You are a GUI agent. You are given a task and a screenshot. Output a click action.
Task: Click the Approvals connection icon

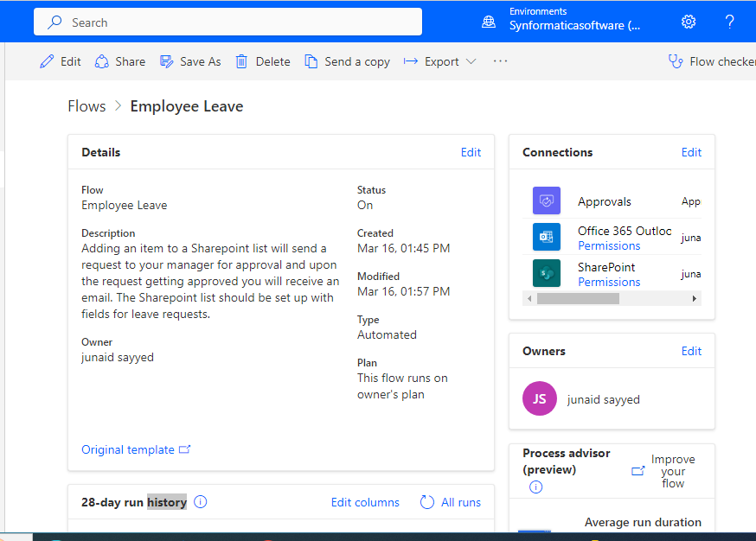point(547,200)
